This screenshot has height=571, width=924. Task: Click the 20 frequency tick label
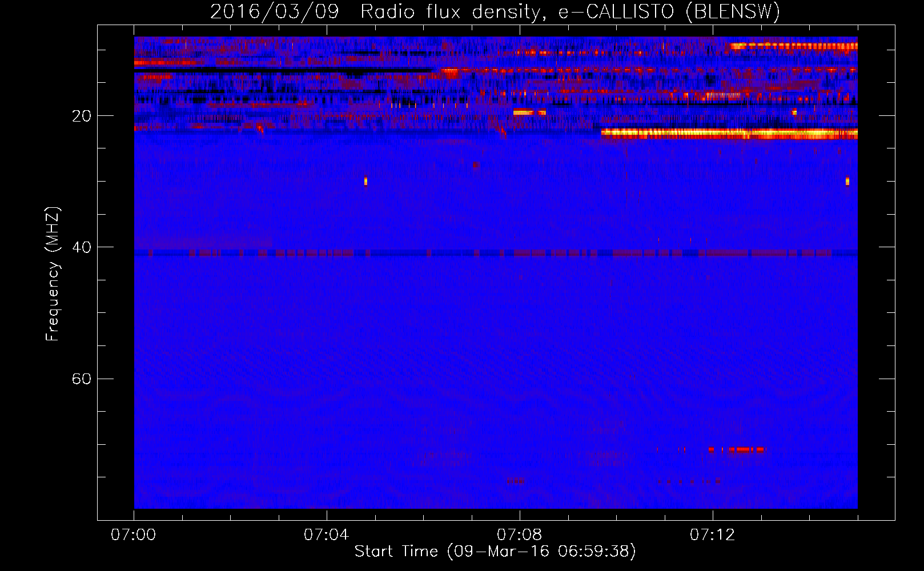click(x=81, y=116)
